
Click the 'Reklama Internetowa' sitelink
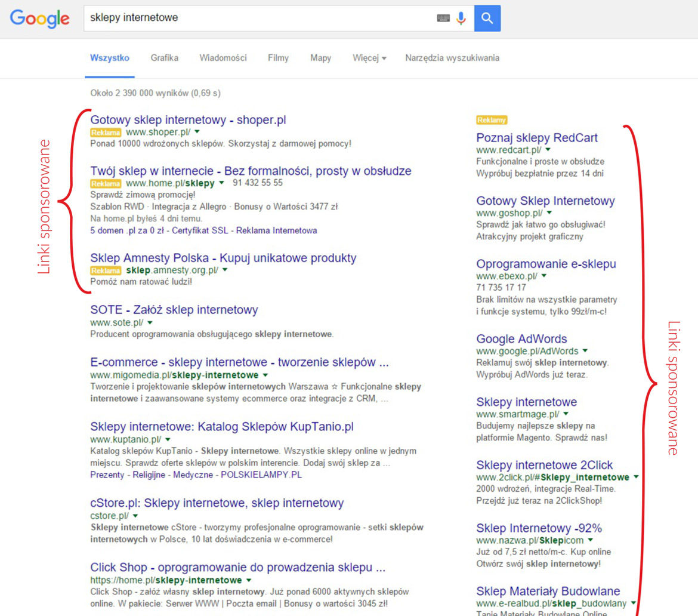276,231
